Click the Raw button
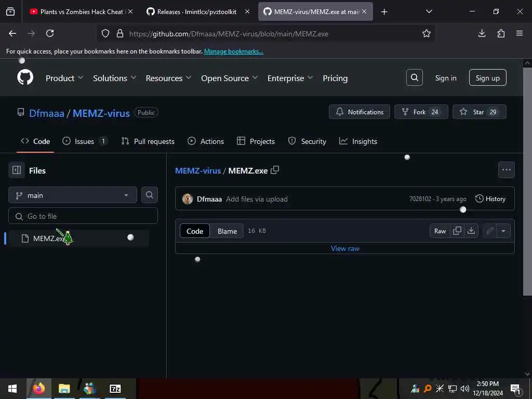The width and height of the screenshot is (532, 399). (440, 231)
